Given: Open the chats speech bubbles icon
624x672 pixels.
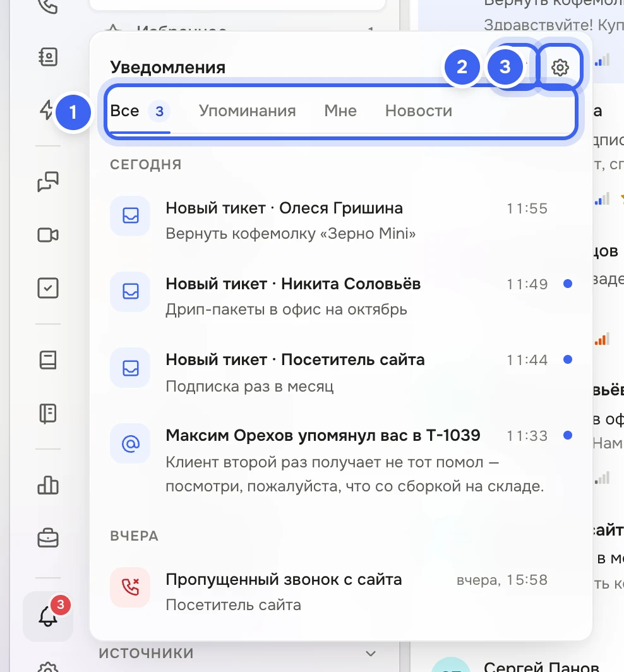Looking at the screenshot, I should [x=48, y=182].
